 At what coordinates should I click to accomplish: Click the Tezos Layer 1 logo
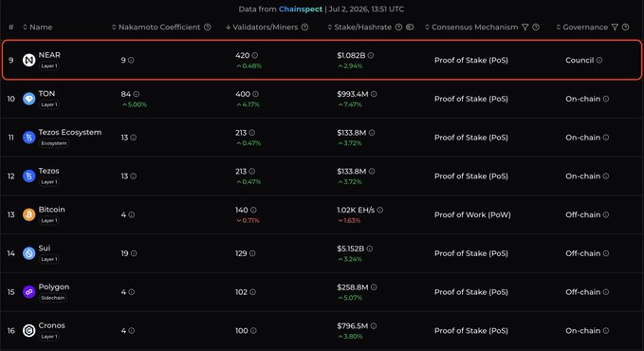tap(28, 175)
